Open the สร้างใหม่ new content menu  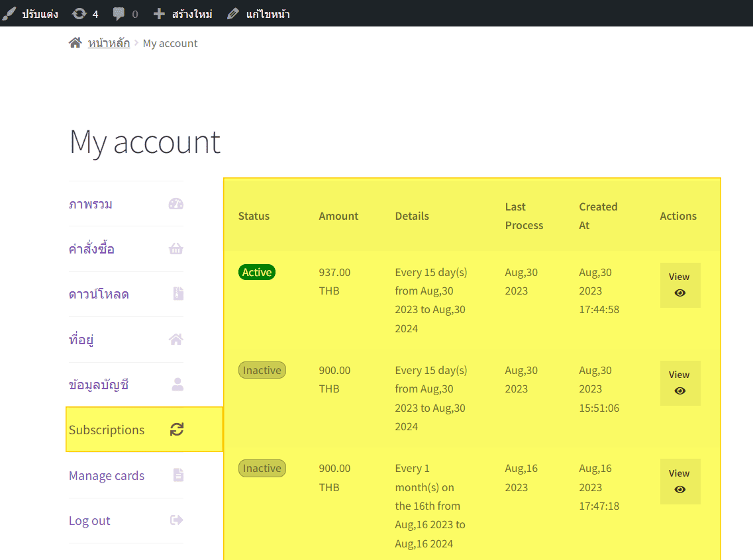(183, 14)
